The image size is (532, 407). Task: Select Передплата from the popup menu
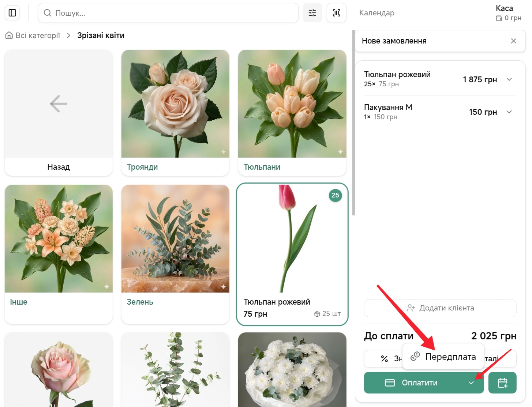(x=443, y=357)
